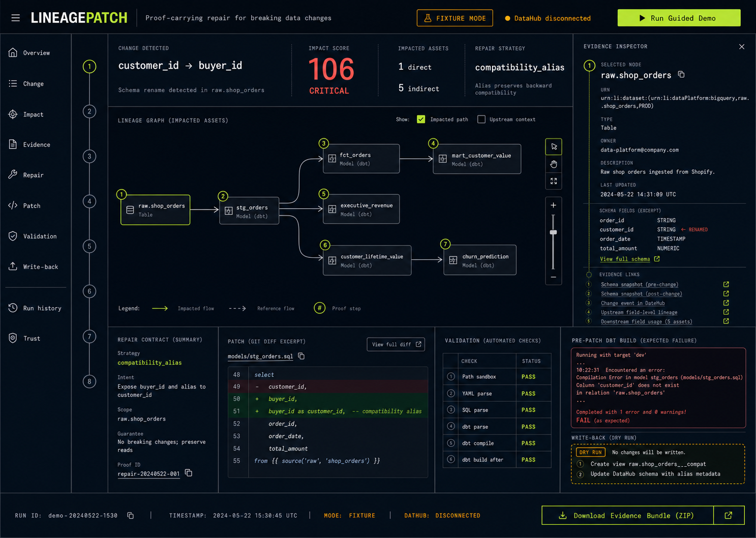Uncheck the Impacted path checkbox

pyautogui.click(x=421, y=119)
